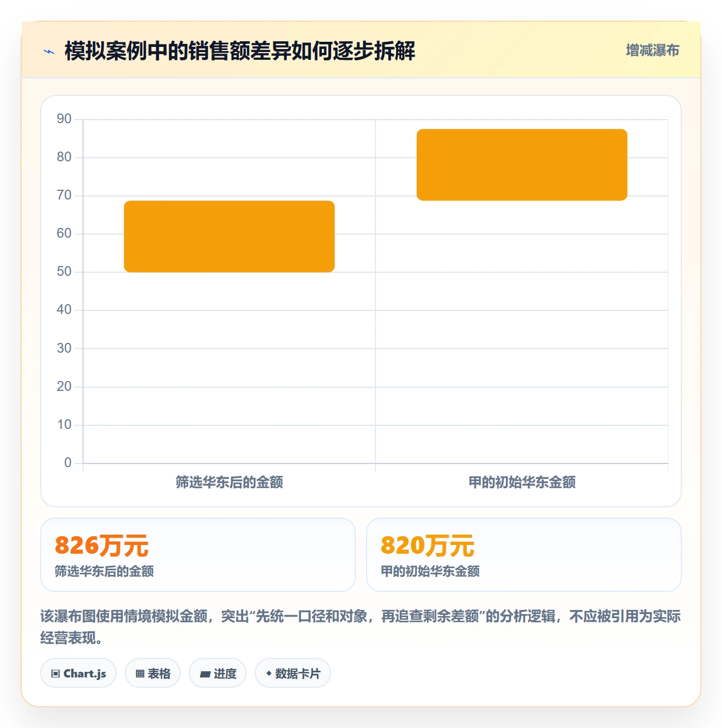Viewport: 722px width, 728px height.
Task: Click the diamond icon in 数据卡片 chip
Action: pos(269,673)
